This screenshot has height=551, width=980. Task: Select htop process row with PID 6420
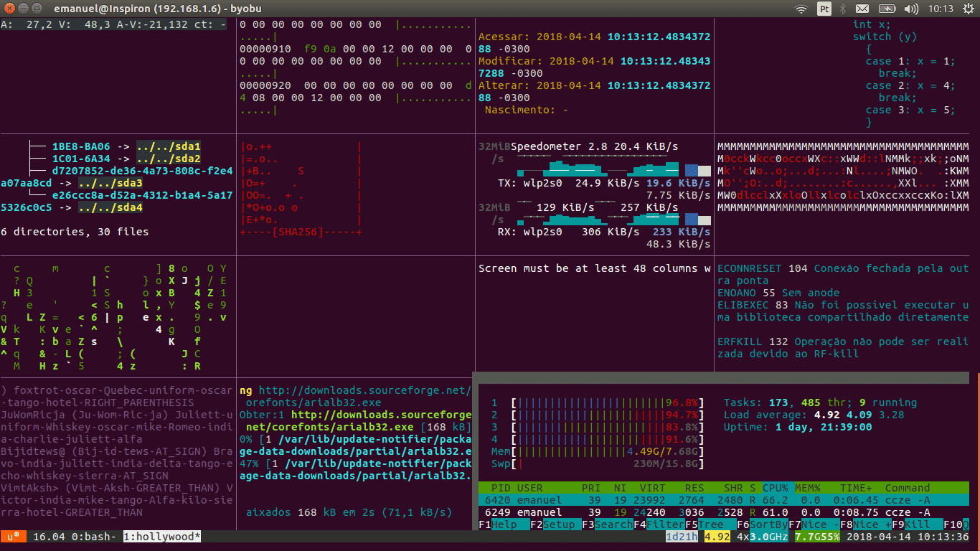point(723,500)
